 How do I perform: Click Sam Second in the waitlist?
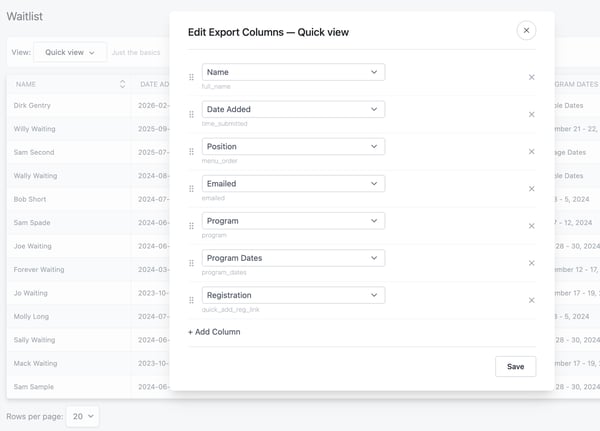[34, 152]
